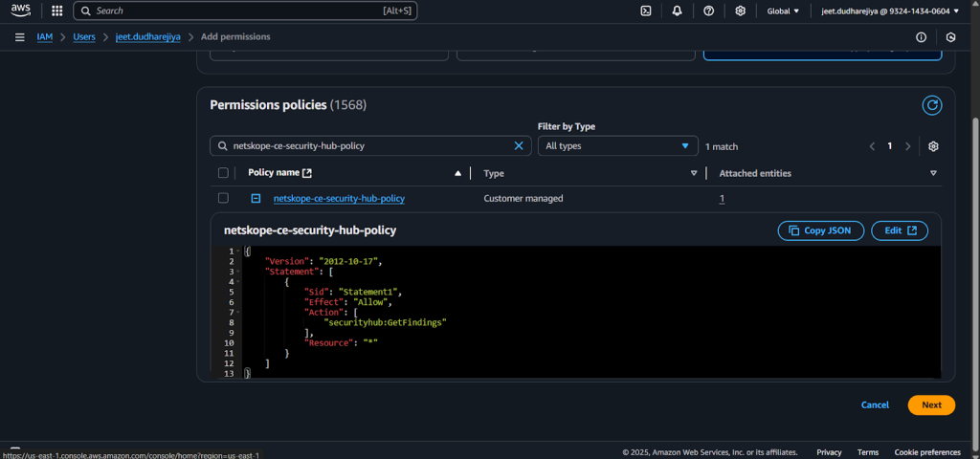Open the Global region selector
The image size is (980, 459).
tap(783, 11)
